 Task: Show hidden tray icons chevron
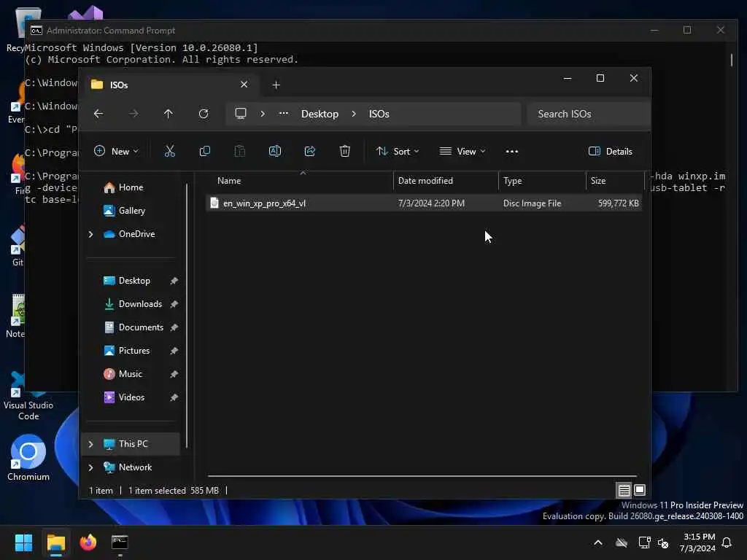coord(598,542)
